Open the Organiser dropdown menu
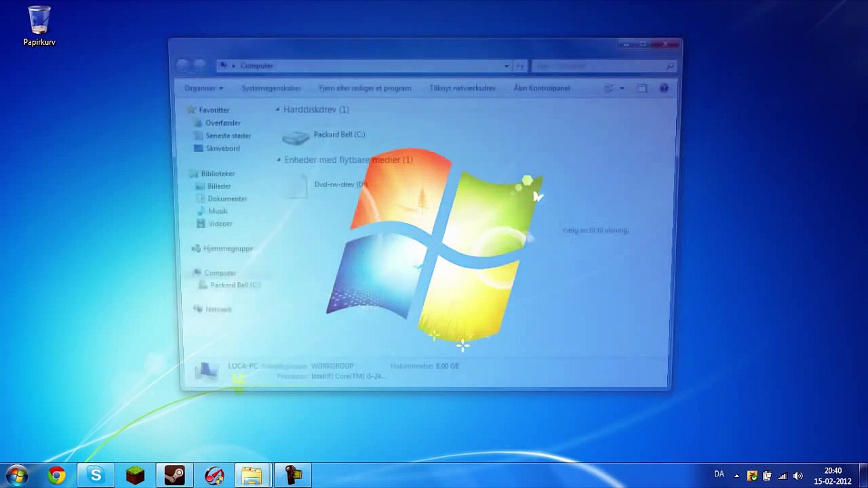The width and height of the screenshot is (868, 488). point(203,88)
